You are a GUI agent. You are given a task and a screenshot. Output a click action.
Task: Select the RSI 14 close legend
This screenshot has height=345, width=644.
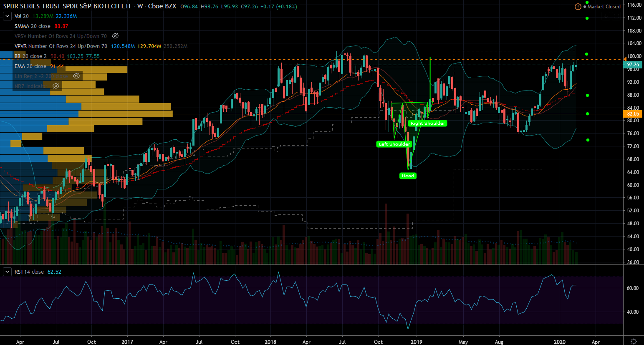[x=29, y=272]
